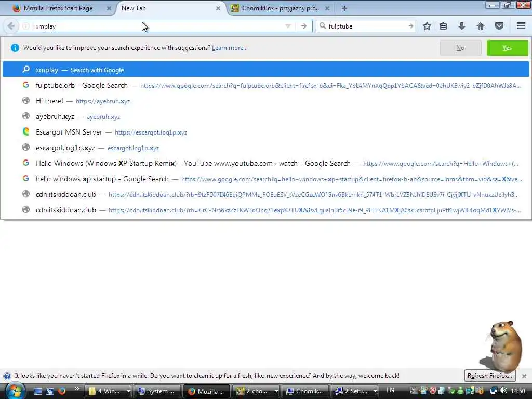
Task: Click the Refresh Firefox button
Action: click(489, 376)
